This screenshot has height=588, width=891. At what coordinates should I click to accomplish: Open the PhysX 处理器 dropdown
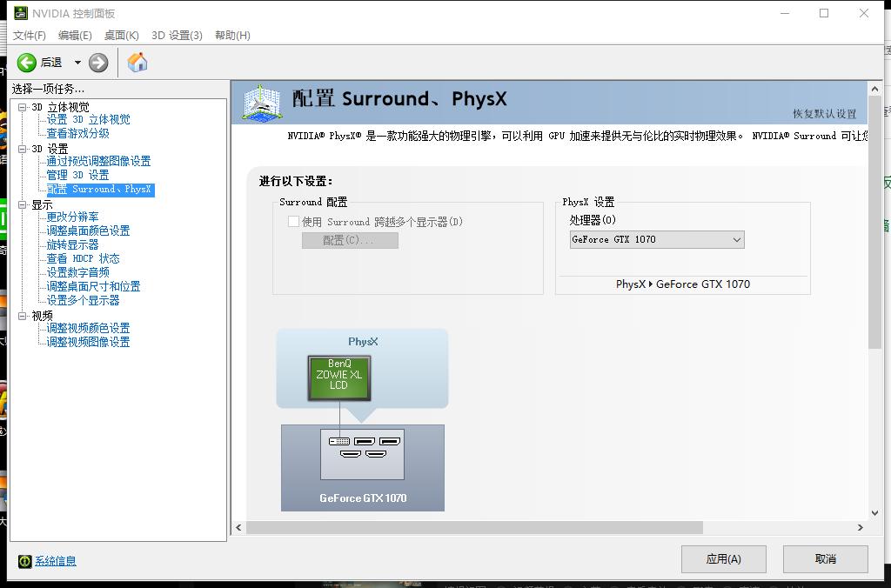[x=736, y=239]
